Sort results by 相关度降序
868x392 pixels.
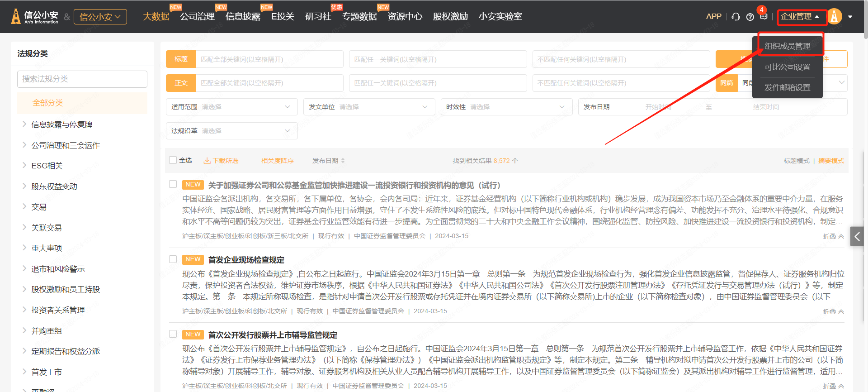pos(278,161)
